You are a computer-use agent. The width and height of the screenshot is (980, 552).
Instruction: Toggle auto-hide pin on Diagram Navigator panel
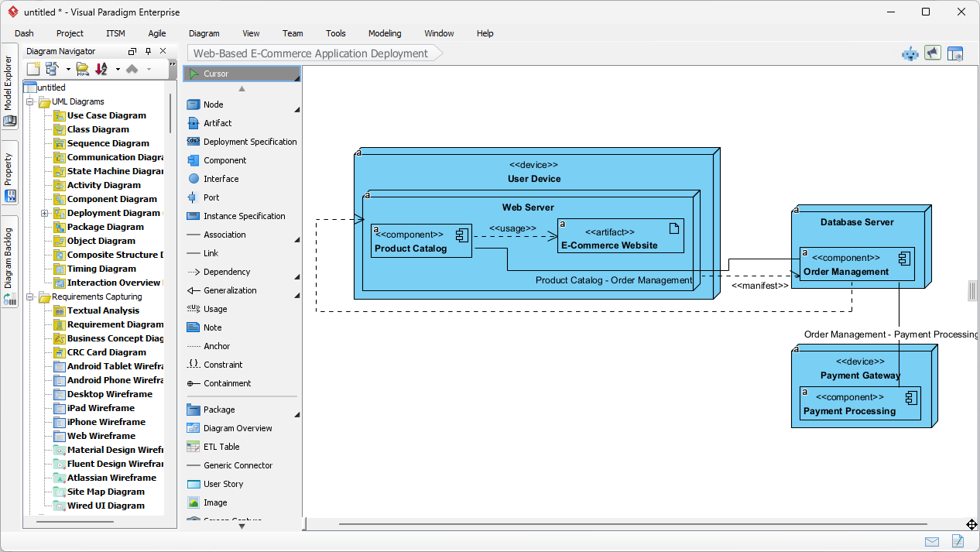coord(147,50)
